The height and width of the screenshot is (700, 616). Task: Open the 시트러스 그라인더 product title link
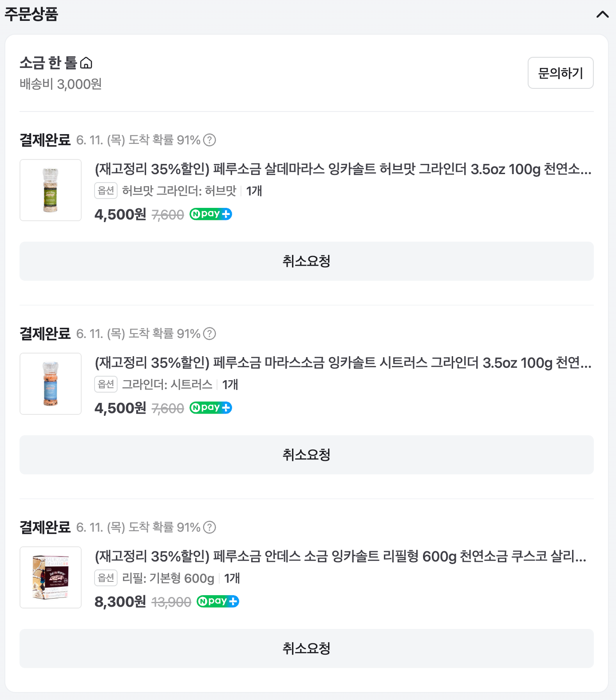coord(343,363)
